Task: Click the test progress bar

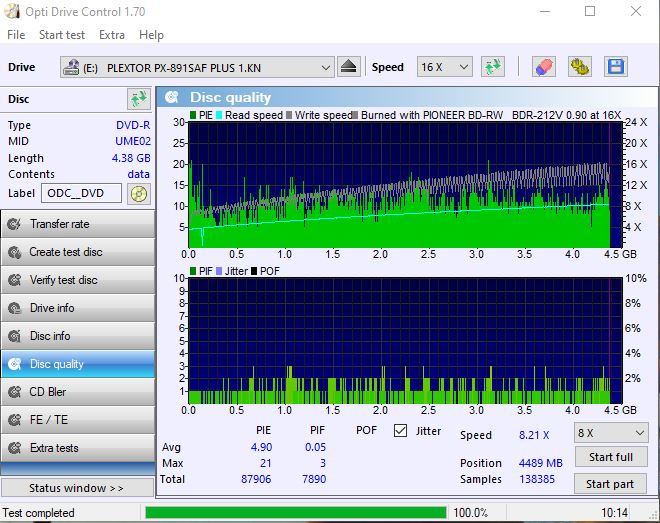Action: (295, 513)
